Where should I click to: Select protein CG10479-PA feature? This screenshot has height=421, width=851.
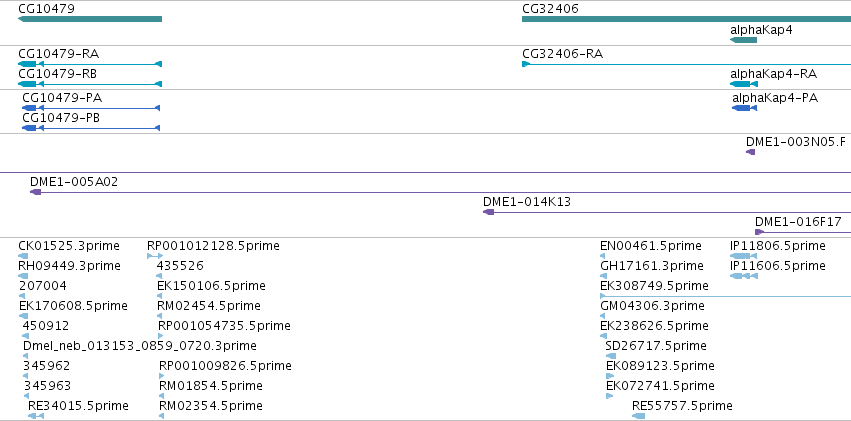pyautogui.click(x=91, y=108)
